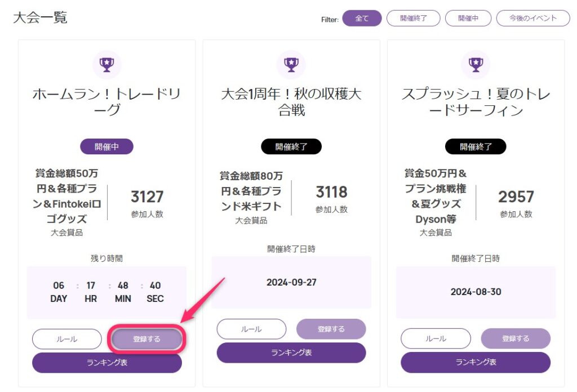Open ルール for スプラッシュ！夏のトレードサーフィン

coord(436,338)
